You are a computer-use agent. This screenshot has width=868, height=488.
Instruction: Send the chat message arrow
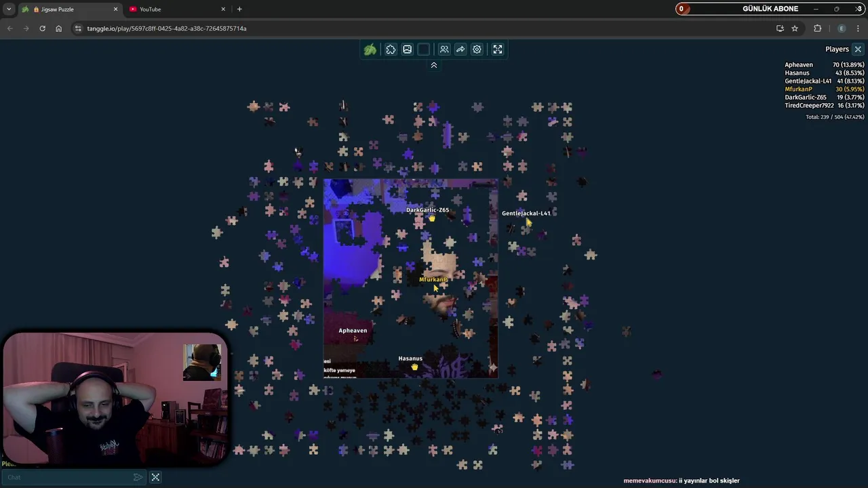tap(138, 477)
